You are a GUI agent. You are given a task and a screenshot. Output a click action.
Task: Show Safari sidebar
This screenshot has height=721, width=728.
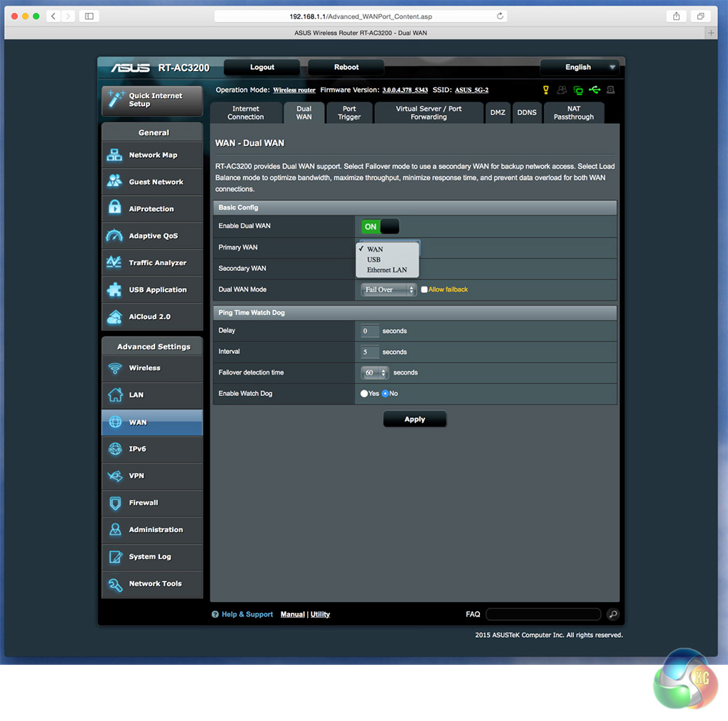(x=89, y=16)
